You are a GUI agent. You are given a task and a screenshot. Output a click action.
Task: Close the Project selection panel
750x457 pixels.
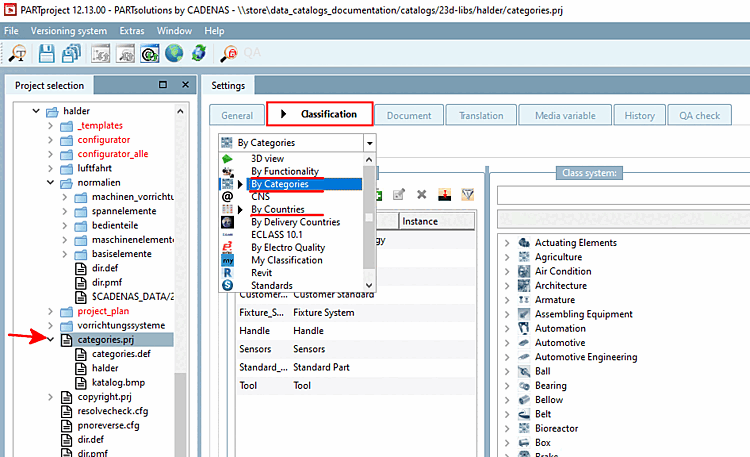[x=186, y=85]
